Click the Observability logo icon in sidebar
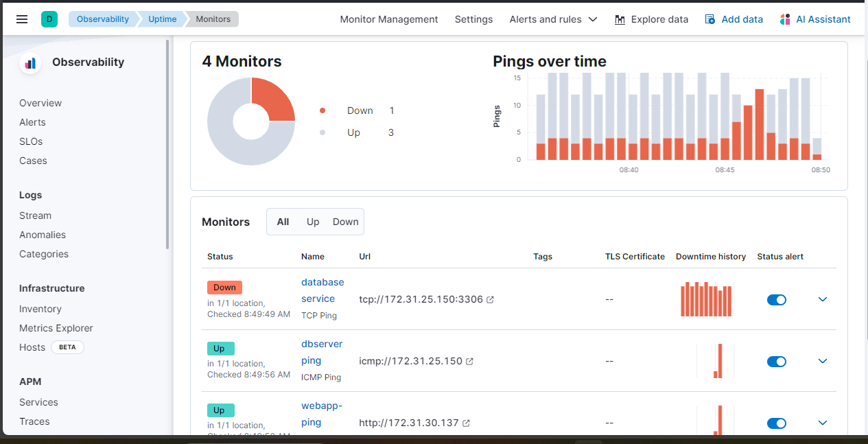 tap(30, 62)
